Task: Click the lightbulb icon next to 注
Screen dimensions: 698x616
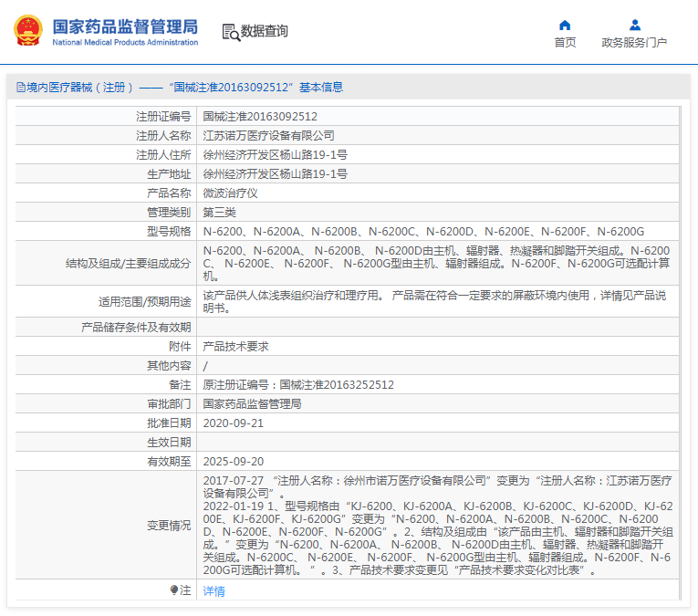Action: pos(174,590)
